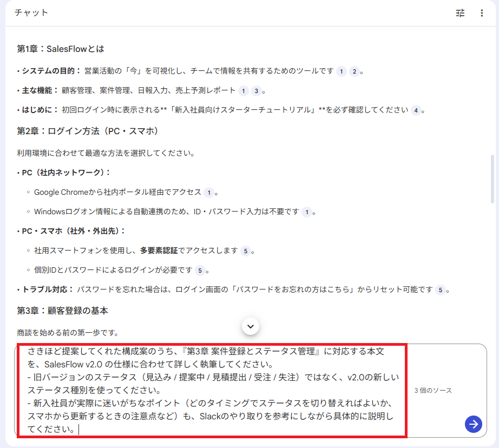Open citation 1 after 'Google Chrome' line
499x448 pixels.
click(209, 193)
